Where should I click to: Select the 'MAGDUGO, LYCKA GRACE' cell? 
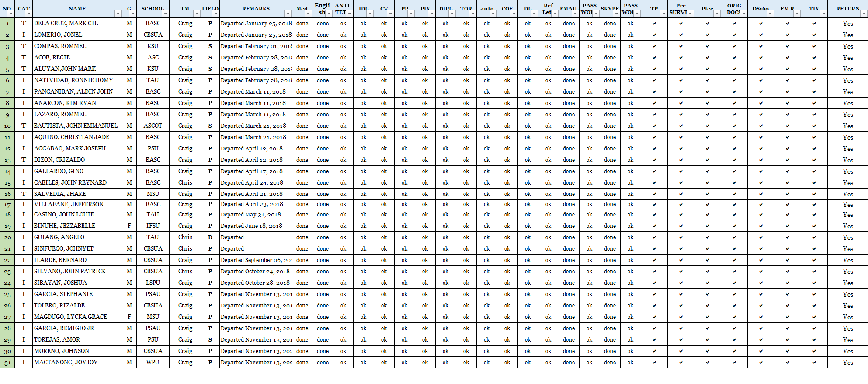(77, 317)
